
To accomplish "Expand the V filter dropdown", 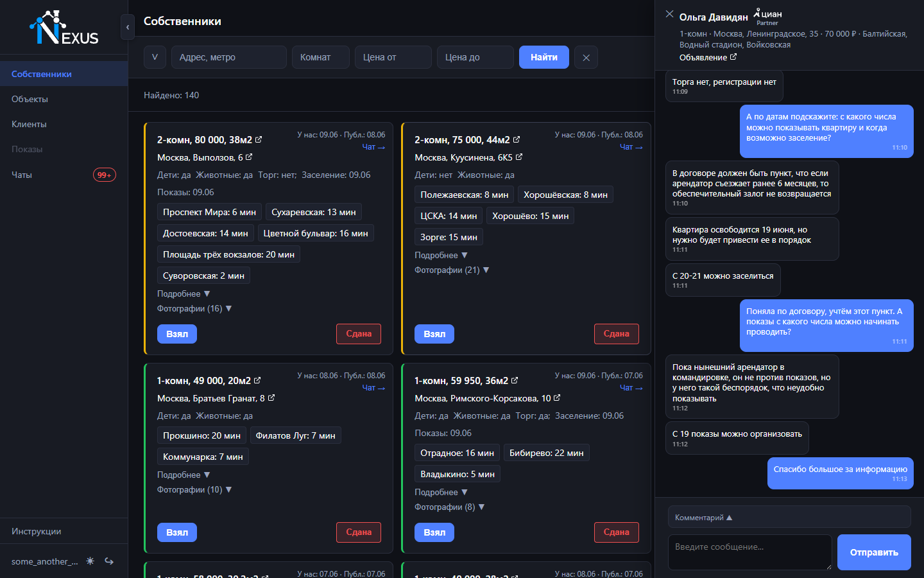I will click(x=155, y=57).
